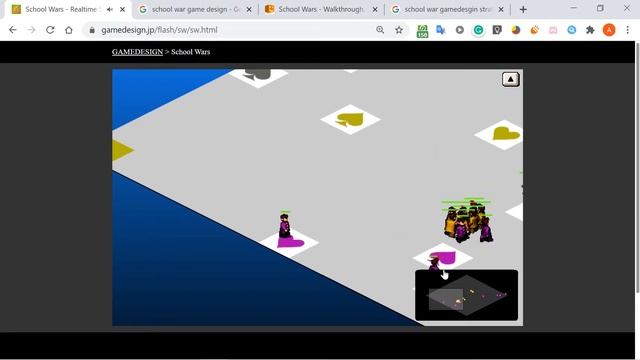Restore down the browser window

[x=600, y=8]
